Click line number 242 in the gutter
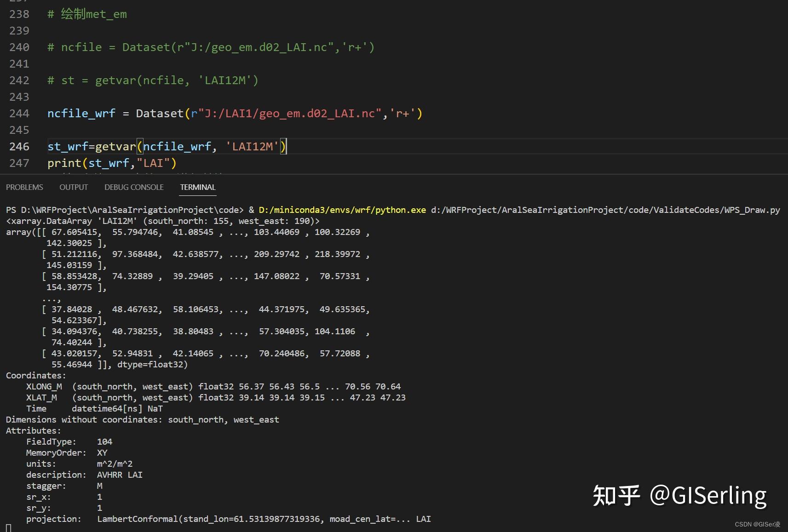788x532 pixels. [19, 80]
